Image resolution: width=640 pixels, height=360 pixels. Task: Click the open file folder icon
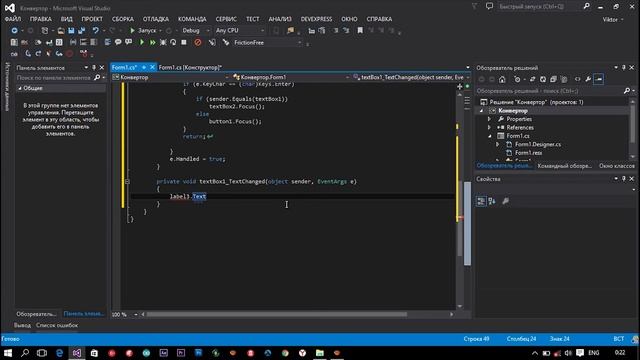click(60, 30)
